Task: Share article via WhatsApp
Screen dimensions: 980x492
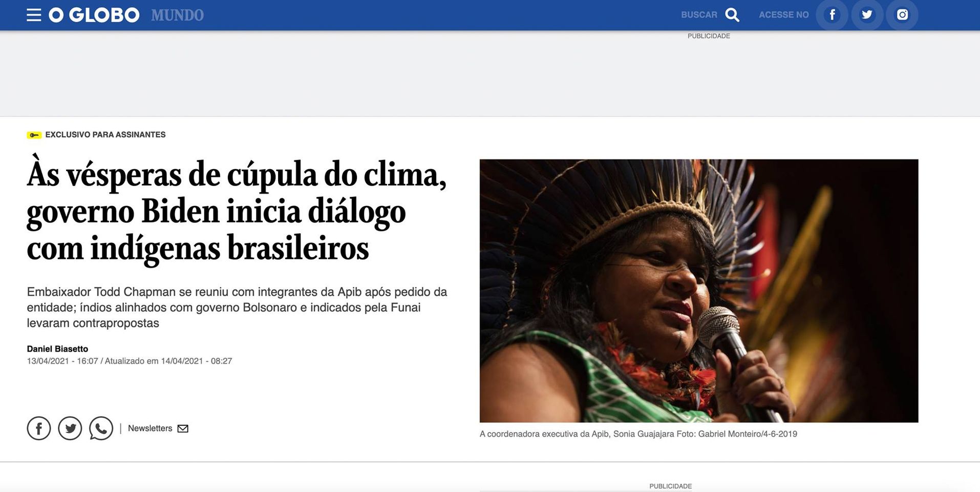Action: 101,428
